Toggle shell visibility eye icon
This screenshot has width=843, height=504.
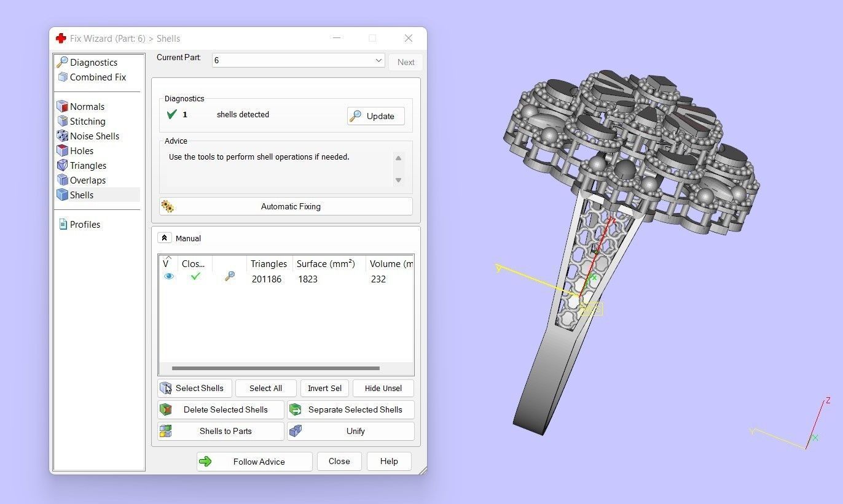pyautogui.click(x=169, y=276)
